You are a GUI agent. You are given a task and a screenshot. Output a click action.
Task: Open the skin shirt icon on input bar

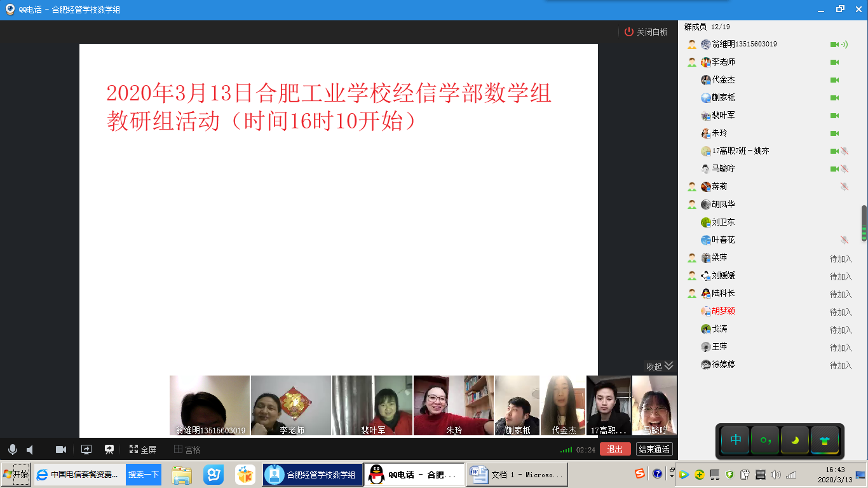pyautogui.click(x=824, y=440)
